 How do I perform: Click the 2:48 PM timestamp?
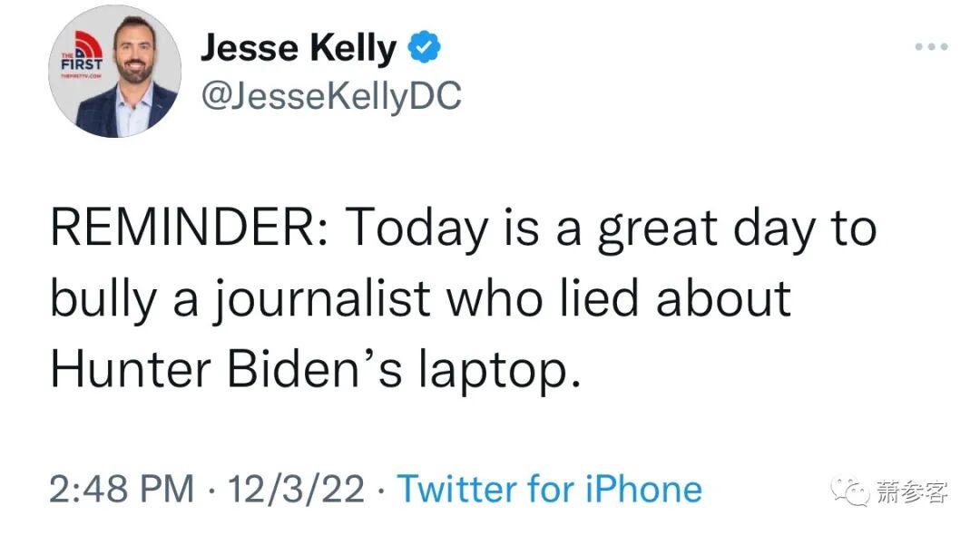[122, 490]
